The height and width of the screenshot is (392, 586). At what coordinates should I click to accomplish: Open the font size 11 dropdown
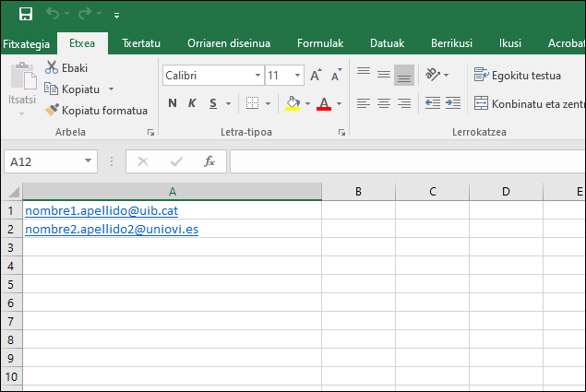[x=297, y=76]
